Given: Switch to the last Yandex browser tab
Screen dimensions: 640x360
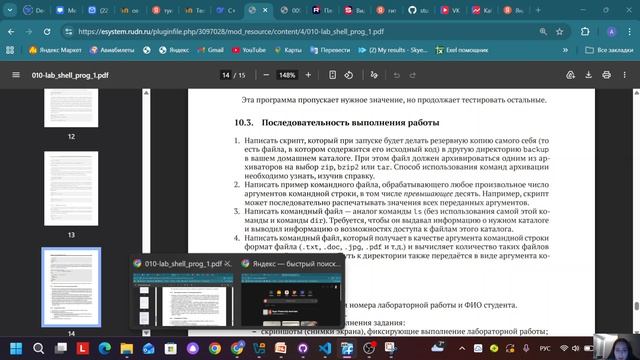Looking at the screenshot, I should tap(513, 10).
